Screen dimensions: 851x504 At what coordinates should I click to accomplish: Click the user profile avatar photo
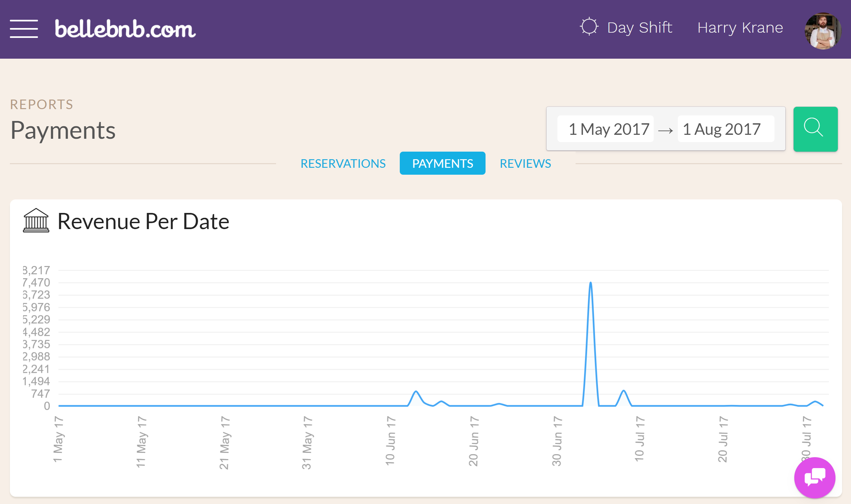(x=823, y=31)
